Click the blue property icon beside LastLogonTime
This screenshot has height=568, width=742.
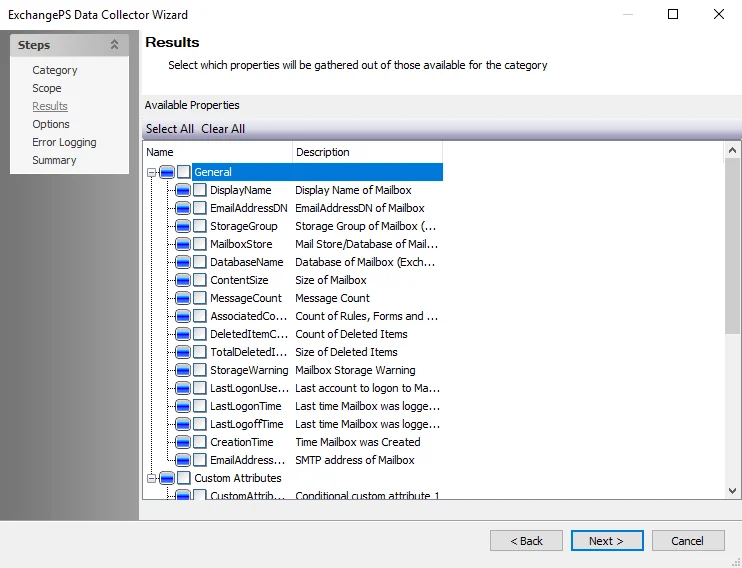pos(183,406)
